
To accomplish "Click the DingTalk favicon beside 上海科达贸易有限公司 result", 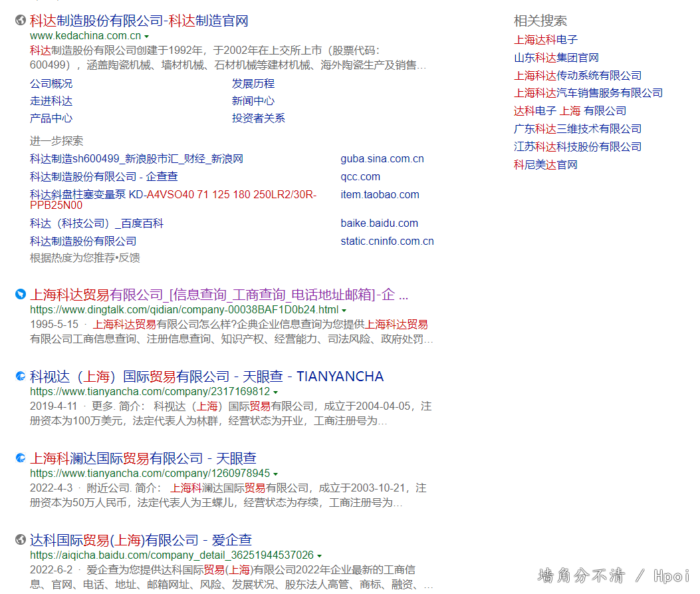I will 21,294.
